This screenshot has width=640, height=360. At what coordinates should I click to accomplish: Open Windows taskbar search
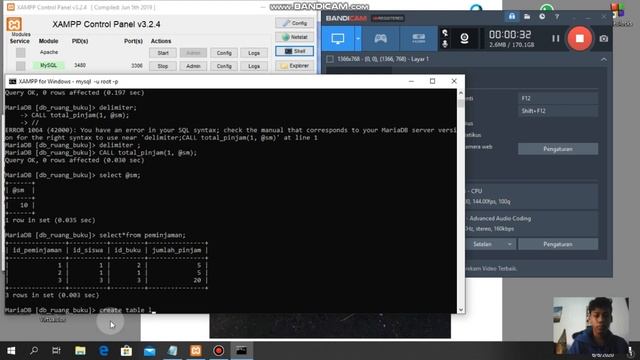[34, 351]
